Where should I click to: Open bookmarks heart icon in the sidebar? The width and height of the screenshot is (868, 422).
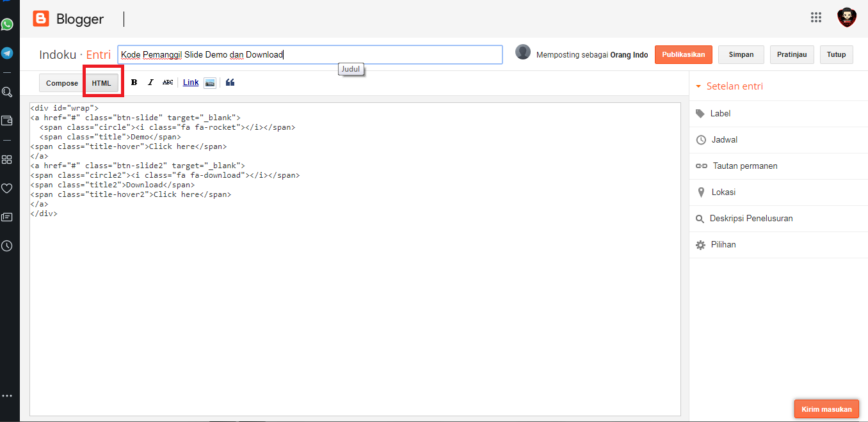pos(7,188)
